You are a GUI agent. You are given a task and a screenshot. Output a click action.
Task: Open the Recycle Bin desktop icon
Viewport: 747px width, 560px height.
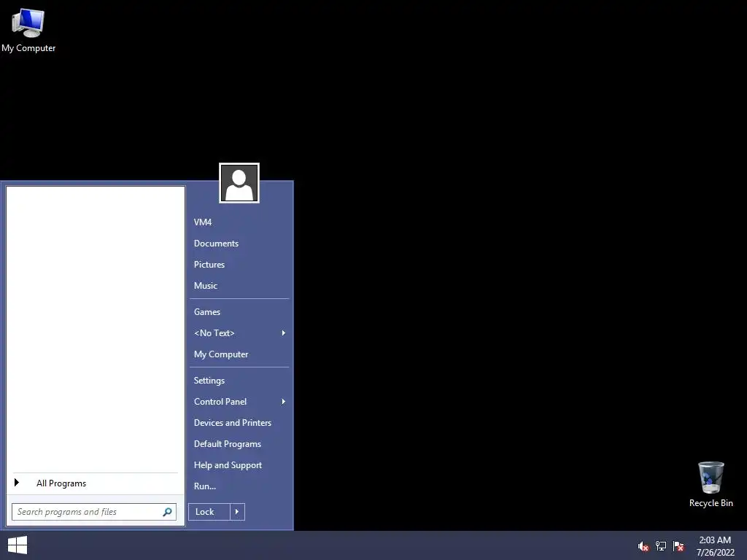[x=711, y=484]
